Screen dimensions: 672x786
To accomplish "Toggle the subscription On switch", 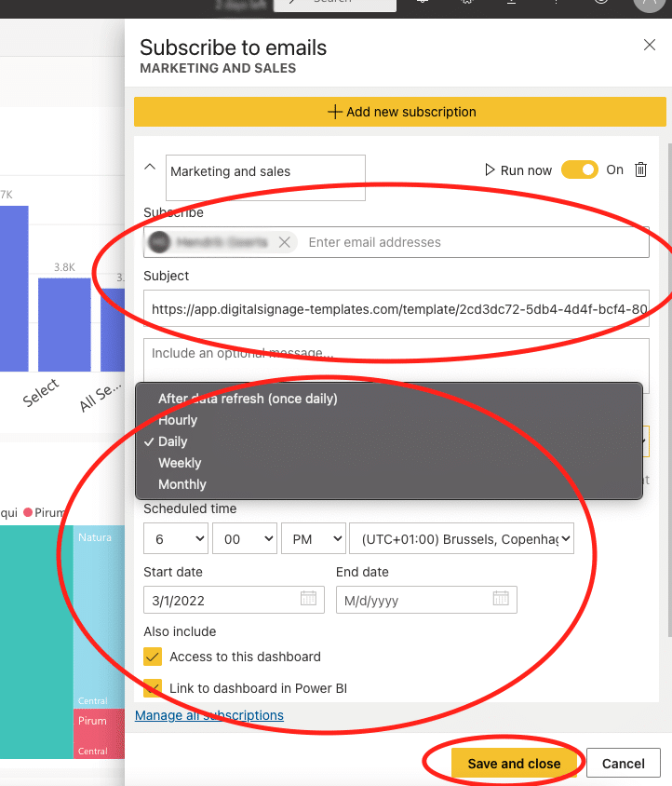I will point(580,169).
